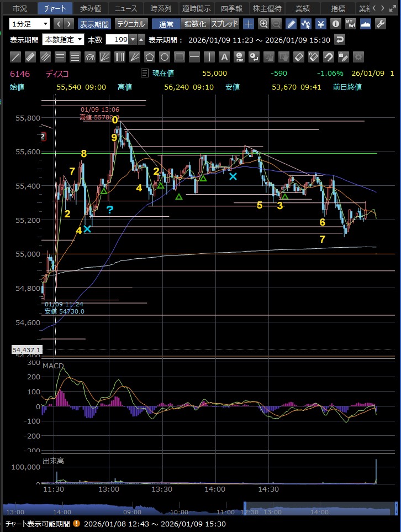
Task: Pick the circle shape drawing tool
Action: coord(165,57)
